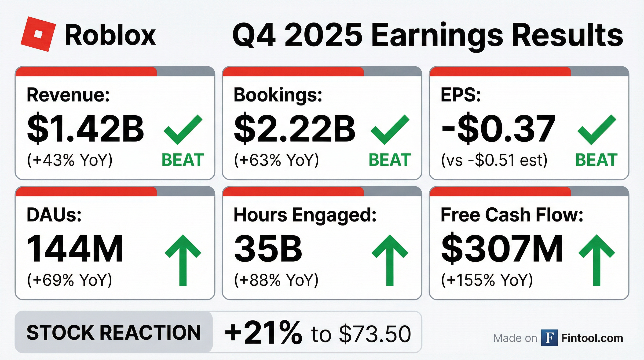644x360 pixels.
Task: Click the Hours Engaged green up arrow
Action: [x=390, y=260]
